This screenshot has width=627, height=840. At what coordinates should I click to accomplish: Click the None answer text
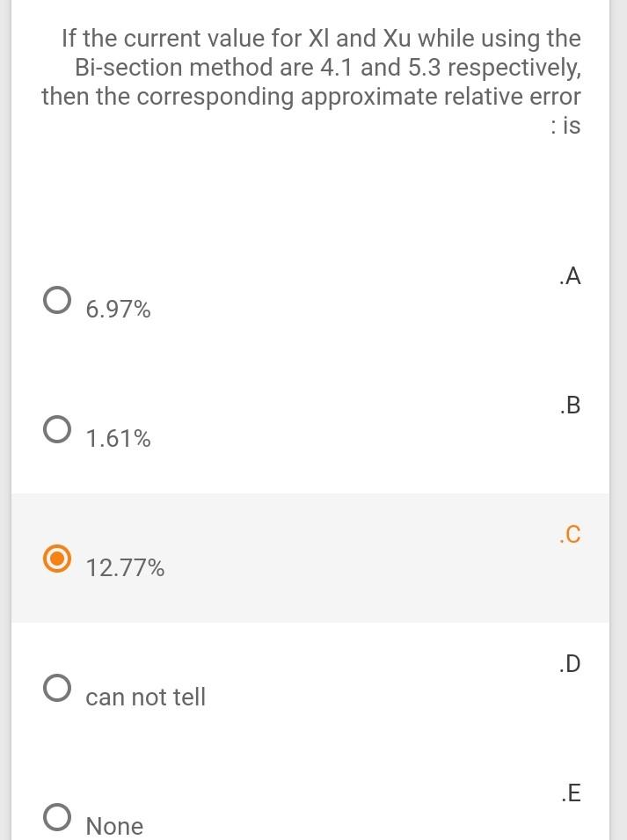(x=114, y=826)
